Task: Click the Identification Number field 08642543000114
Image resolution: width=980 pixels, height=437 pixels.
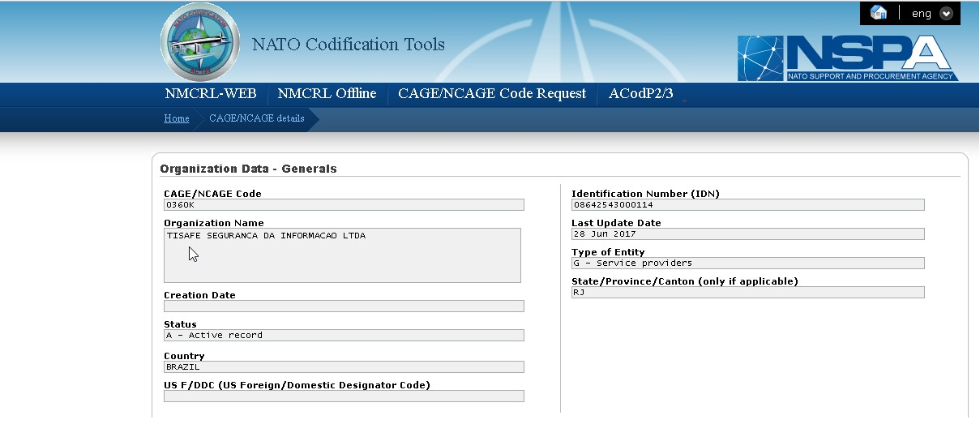Action: [x=747, y=204]
